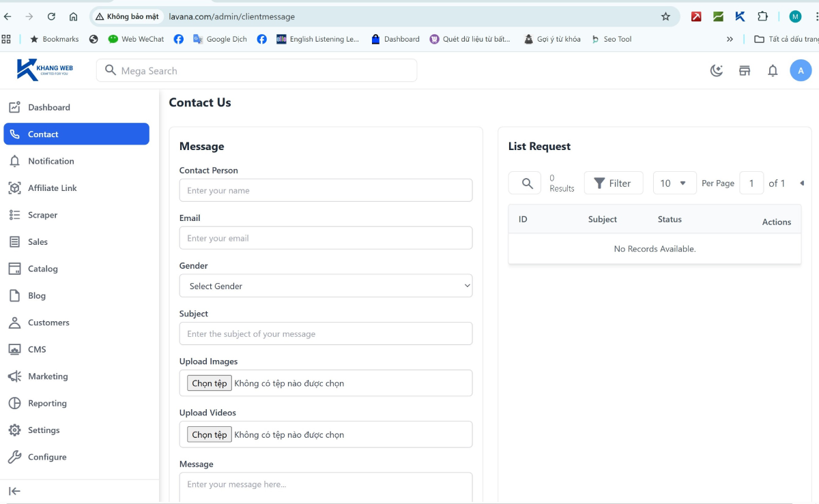Open the 10 per page dropdown
This screenshot has width=819, height=504.
(674, 183)
